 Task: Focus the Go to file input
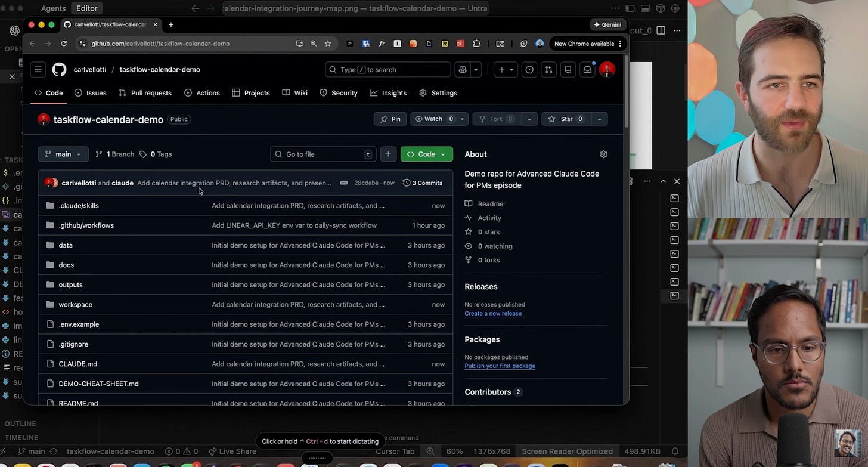point(323,154)
